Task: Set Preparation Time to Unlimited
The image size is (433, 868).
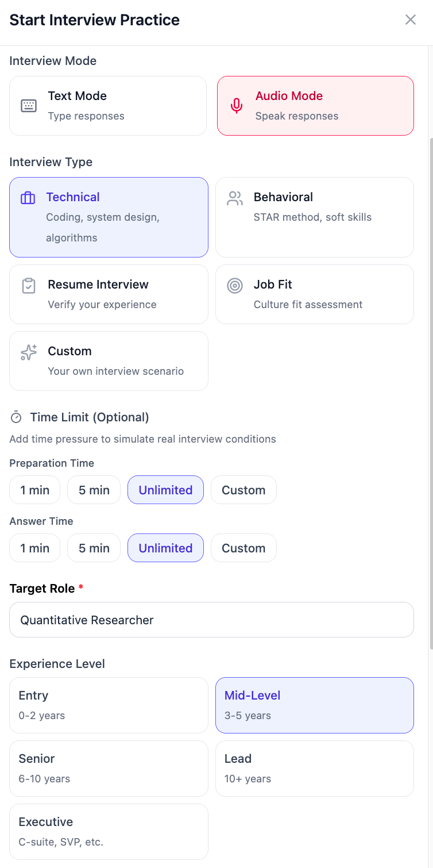Action: [165, 490]
